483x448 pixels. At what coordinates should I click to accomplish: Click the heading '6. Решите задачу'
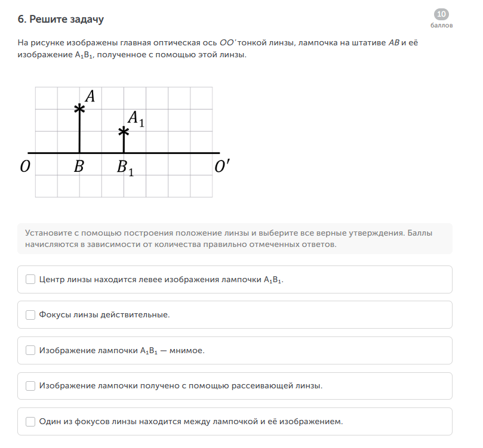coord(61,20)
